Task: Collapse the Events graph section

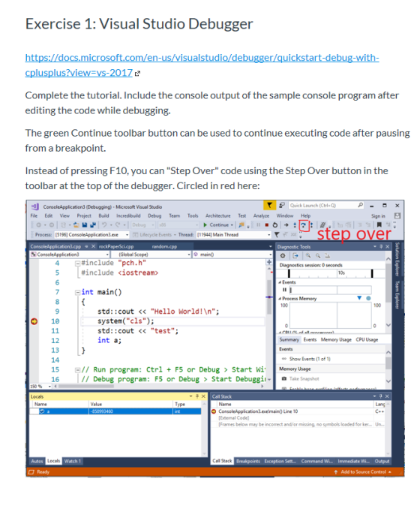Action: (280, 282)
